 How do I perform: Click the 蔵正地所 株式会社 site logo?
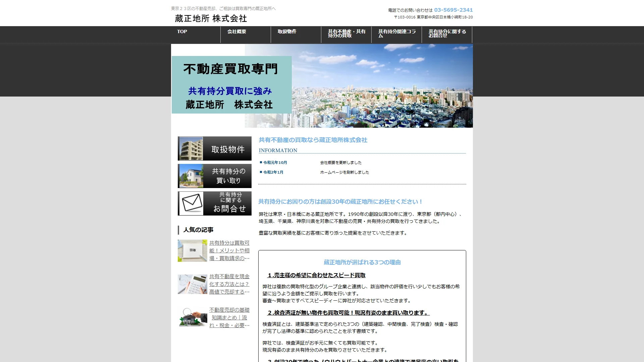(211, 18)
